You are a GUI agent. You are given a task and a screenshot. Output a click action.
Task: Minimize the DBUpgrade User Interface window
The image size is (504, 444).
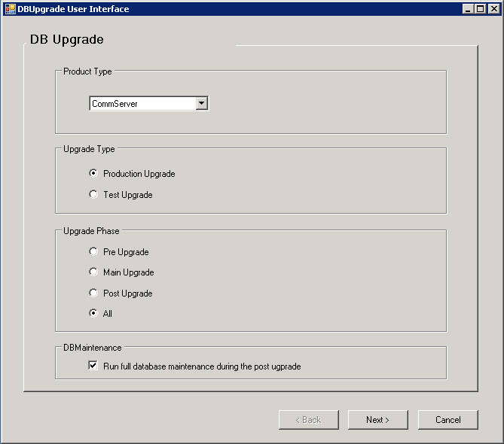(469, 9)
